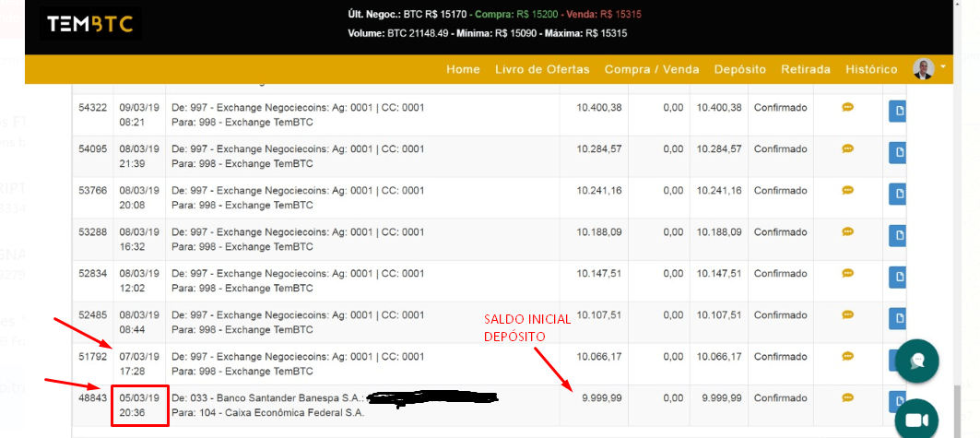Click date 07/03/19 17:28
Screen dimensions: 980x438
click(x=139, y=363)
